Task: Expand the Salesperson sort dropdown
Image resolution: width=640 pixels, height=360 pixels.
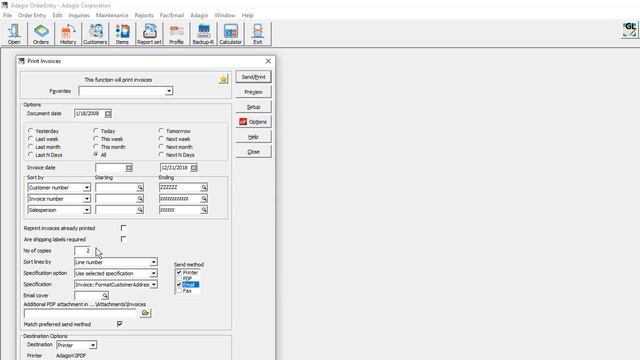Action: (x=87, y=210)
